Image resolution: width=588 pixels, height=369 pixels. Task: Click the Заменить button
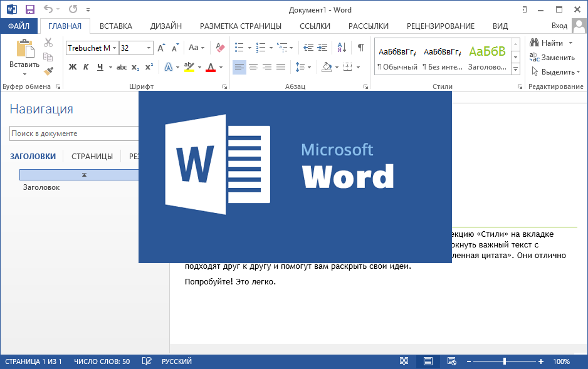pyautogui.click(x=552, y=57)
